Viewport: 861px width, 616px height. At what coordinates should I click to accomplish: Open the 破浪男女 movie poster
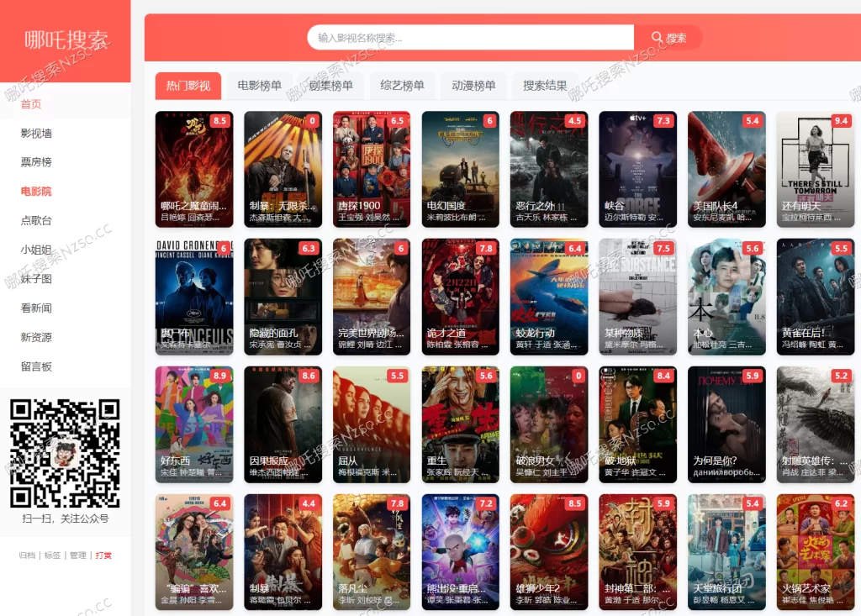click(549, 424)
